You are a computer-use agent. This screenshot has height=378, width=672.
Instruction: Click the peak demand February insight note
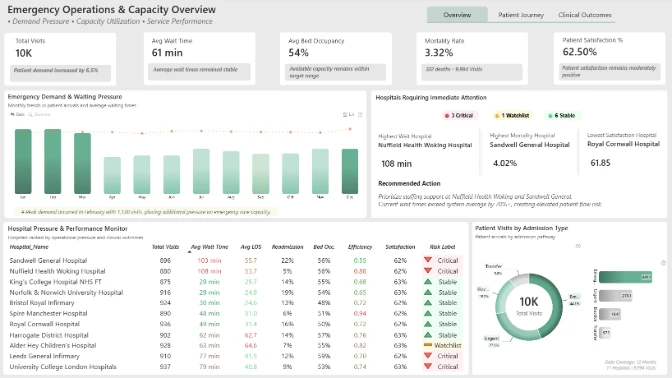tap(146, 212)
